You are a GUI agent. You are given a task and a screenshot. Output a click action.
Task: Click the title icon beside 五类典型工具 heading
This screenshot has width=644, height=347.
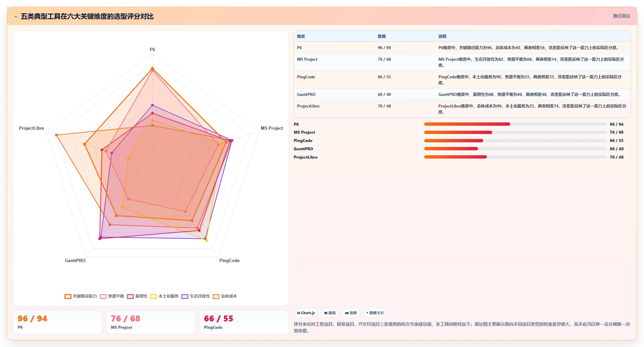pos(16,17)
